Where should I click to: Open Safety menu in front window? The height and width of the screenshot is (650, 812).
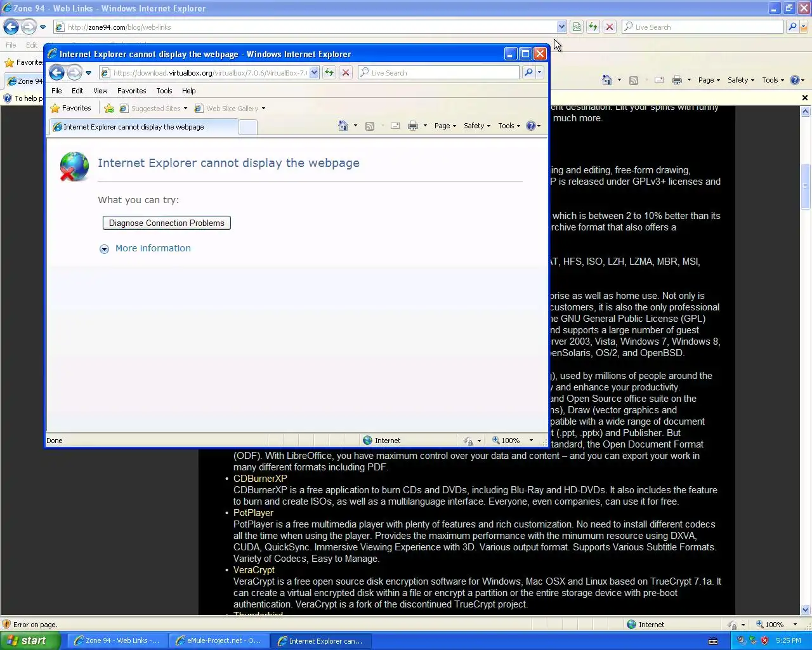point(477,126)
